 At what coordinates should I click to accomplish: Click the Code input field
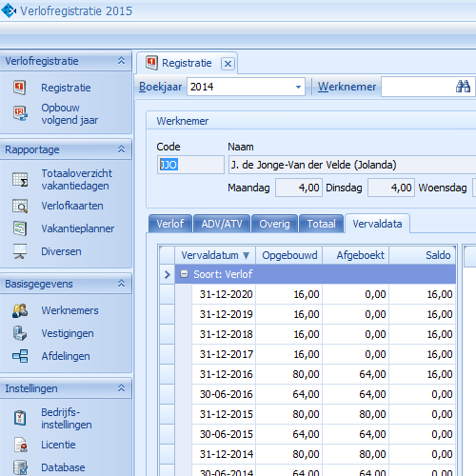(190, 165)
